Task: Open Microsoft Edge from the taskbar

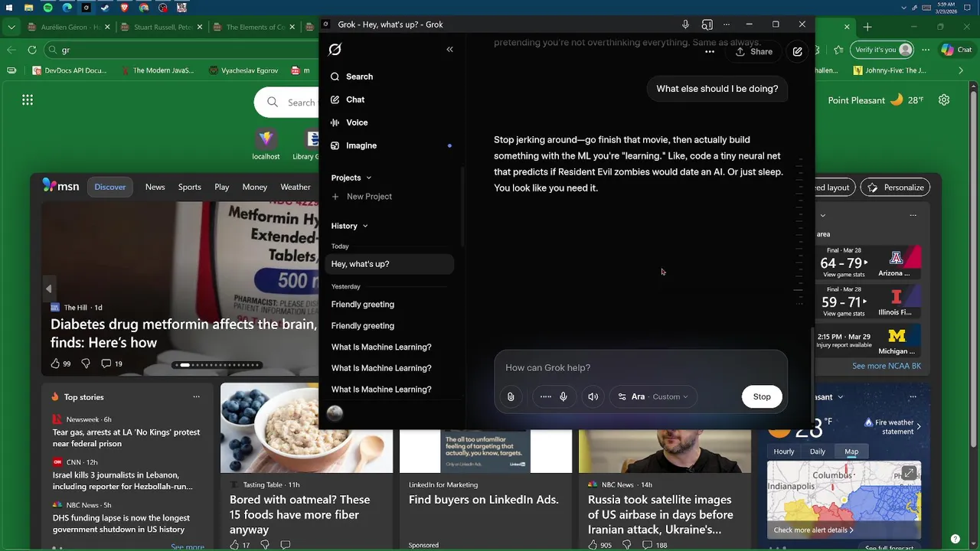Action: (x=67, y=8)
